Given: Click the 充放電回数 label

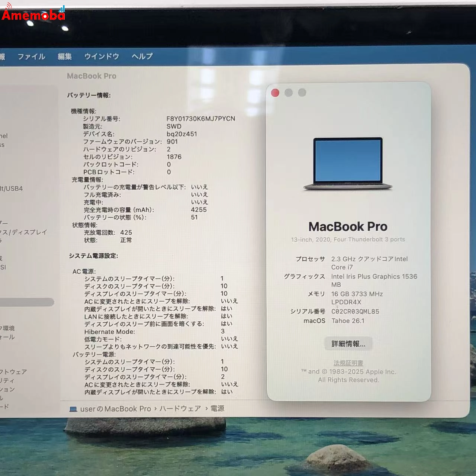Looking at the screenshot, I should point(100,232).
